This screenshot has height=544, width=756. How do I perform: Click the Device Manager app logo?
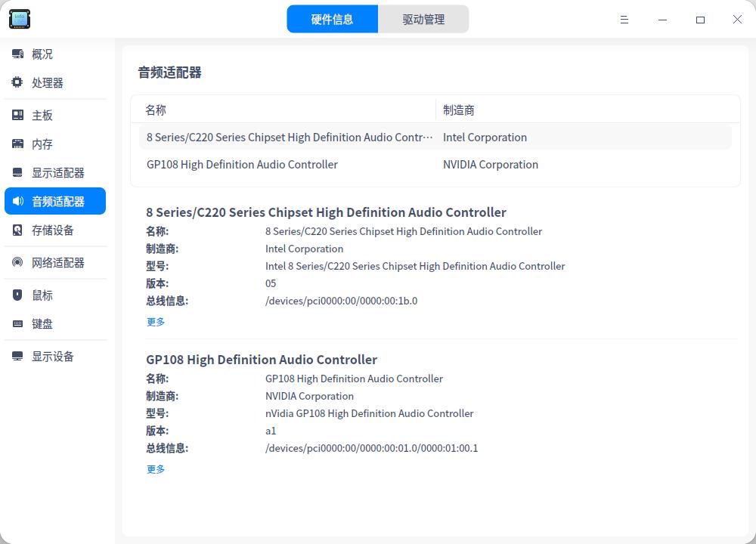[x=19, y=19]
